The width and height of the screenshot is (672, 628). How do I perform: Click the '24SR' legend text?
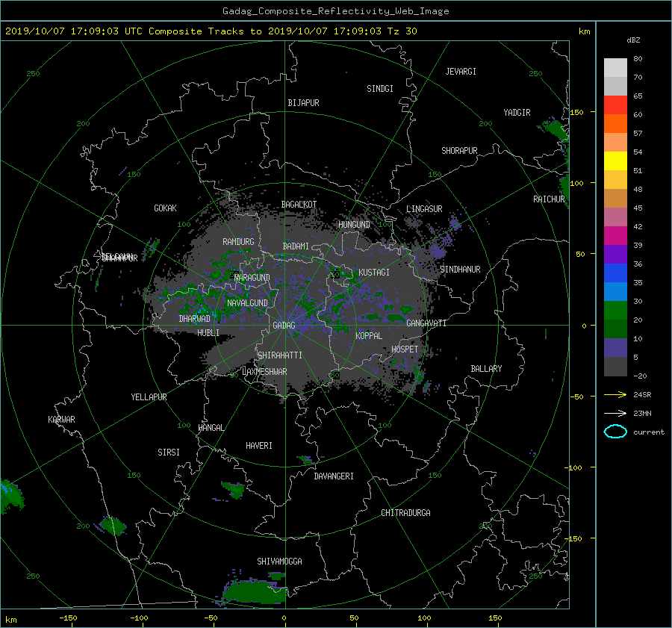pos(642,395)
